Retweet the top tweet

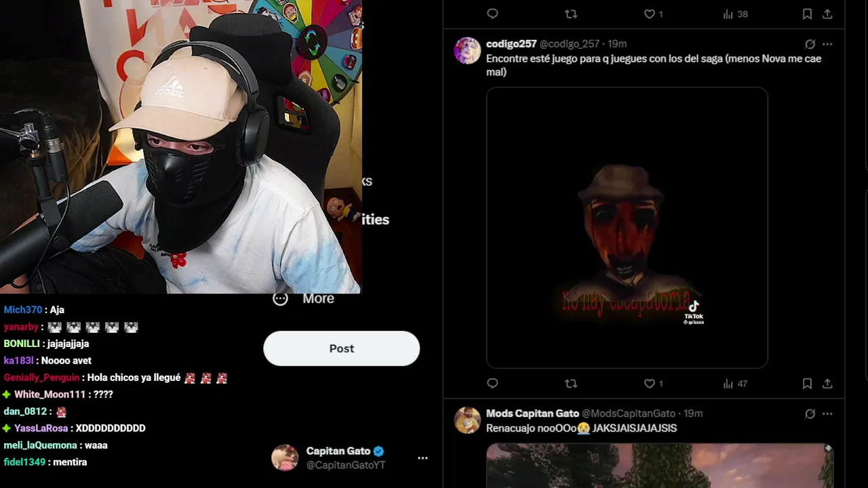click(x=571, y=14)
